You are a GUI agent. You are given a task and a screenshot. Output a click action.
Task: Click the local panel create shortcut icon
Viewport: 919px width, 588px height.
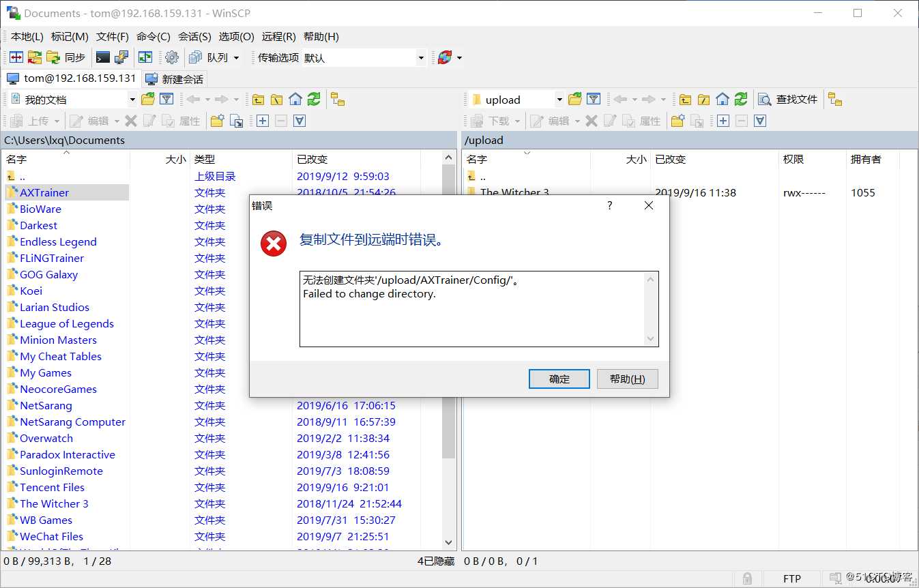(236, 121)
